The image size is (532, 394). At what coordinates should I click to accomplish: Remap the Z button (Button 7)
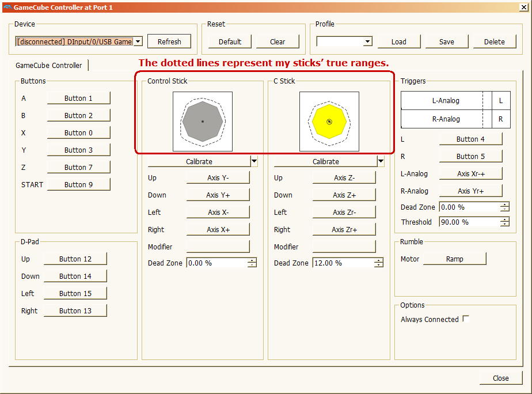point(78,167)
